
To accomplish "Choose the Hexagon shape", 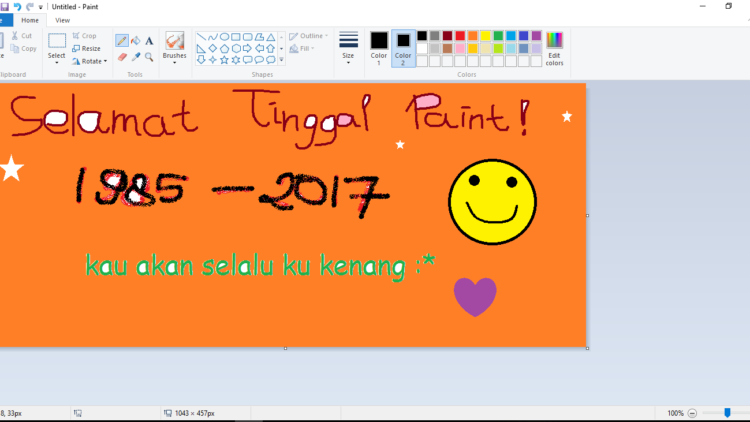I will point(236,48).
